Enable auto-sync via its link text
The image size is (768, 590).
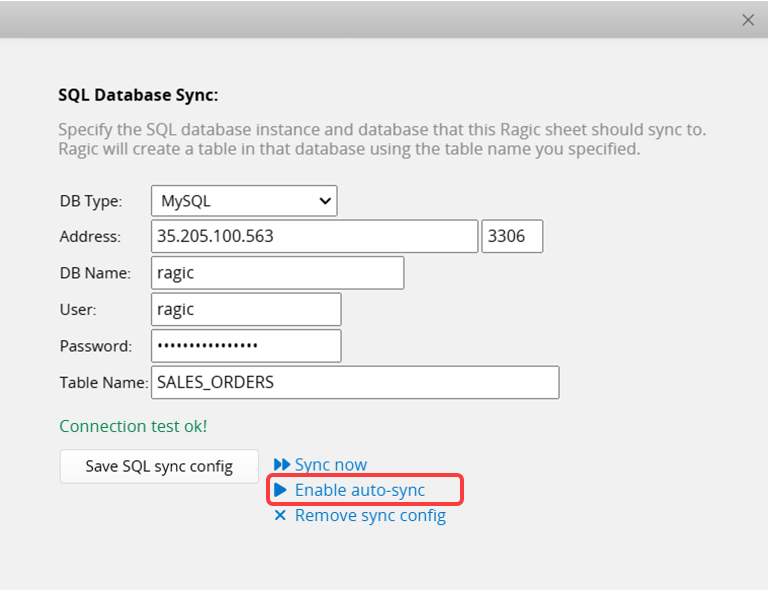tap(360, 490)
